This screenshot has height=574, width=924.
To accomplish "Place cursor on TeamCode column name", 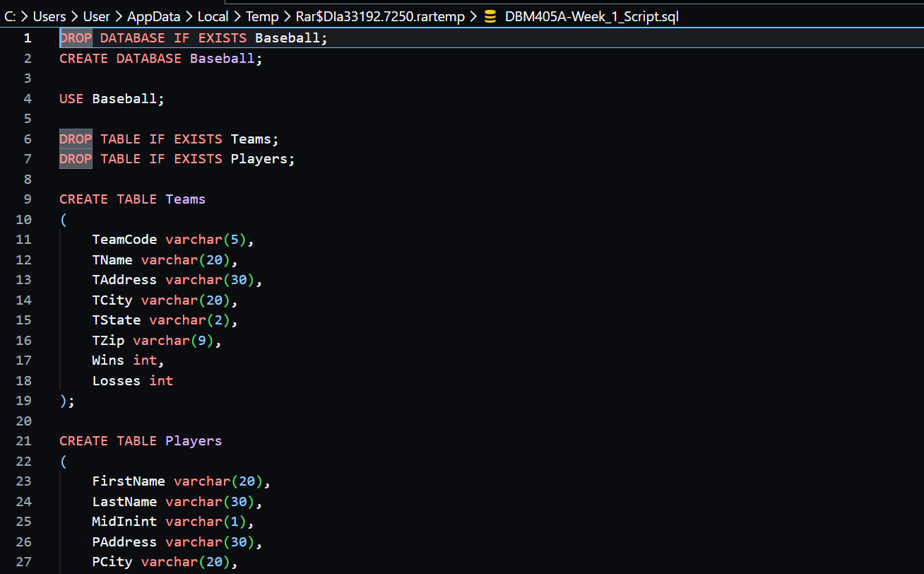I will tap(124, 240).
